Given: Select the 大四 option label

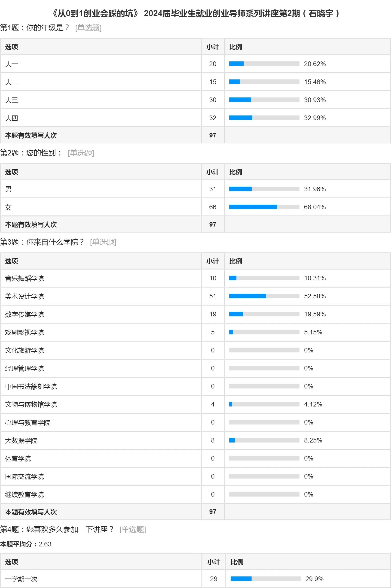Looking at the screenshot, I should (x=12, y=118).
